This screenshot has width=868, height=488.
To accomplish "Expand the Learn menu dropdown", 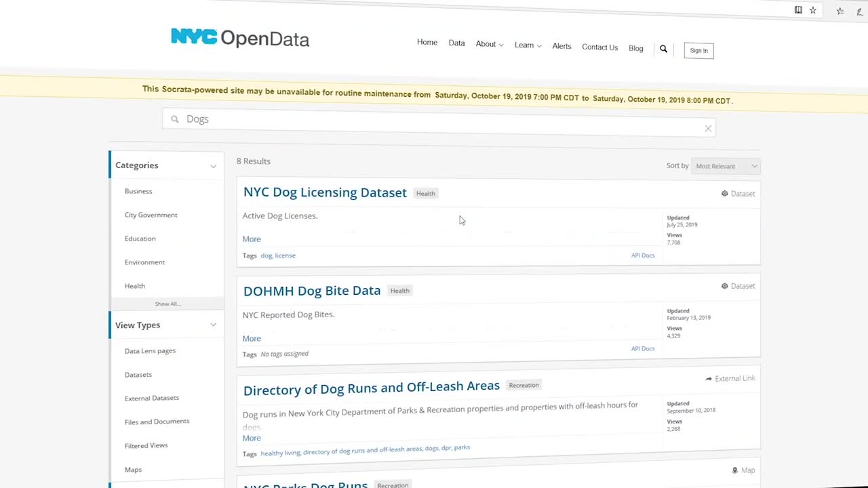I will tap(528, 45).
